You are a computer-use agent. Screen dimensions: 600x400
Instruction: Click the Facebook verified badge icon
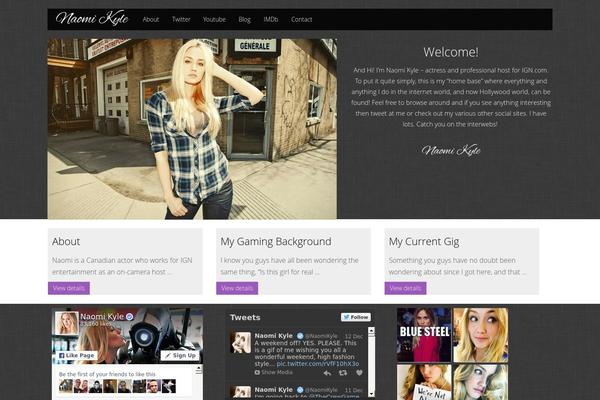[130, 317]
